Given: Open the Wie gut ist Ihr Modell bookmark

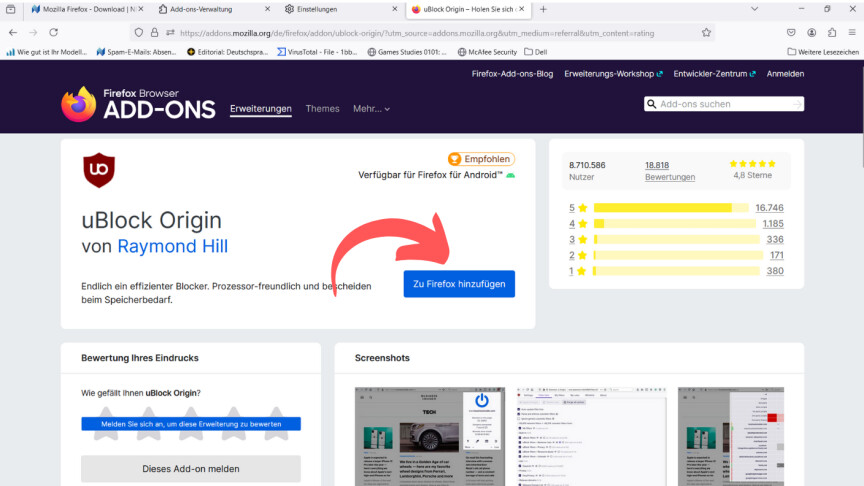Looking at the screenshot, I should tap(47, 52).
